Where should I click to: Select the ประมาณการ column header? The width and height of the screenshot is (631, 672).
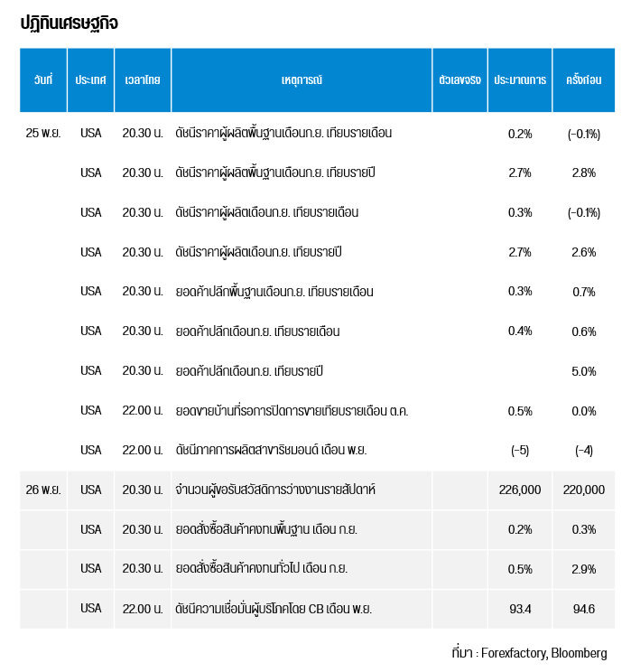click(x=520, y=80)
